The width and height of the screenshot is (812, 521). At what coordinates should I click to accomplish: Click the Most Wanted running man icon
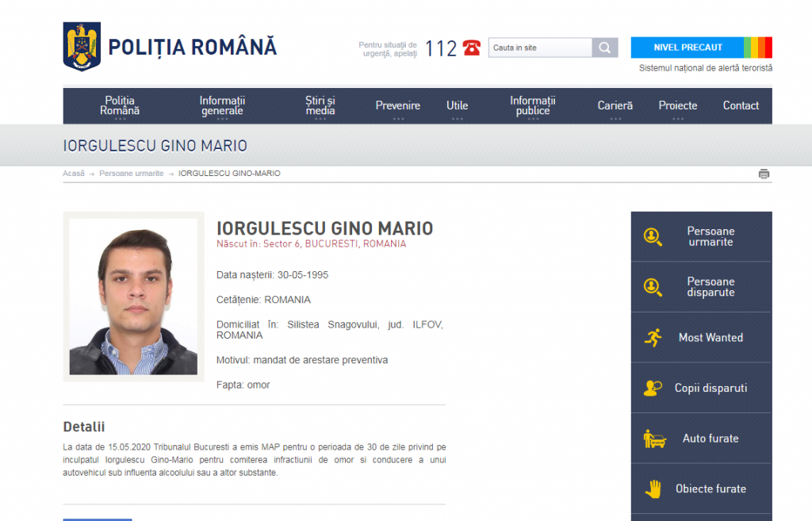[653, 338]
